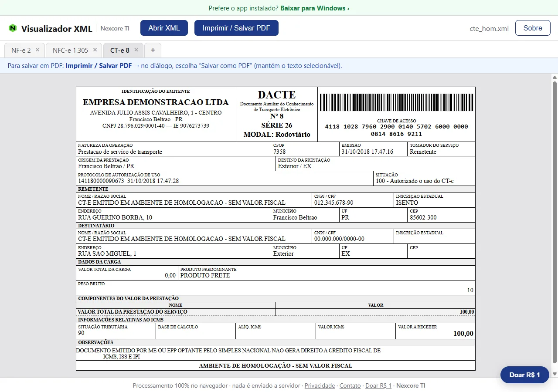The height and width of the screenshot is (392, 558).
Task: Click the Peso Bruto value 10
Action: (470, 290)
